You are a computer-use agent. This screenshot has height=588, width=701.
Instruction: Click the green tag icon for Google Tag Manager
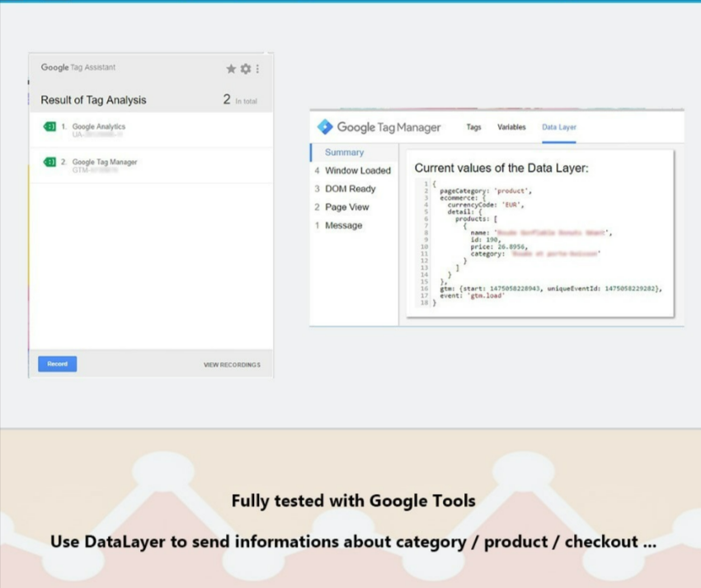(49, 162)
